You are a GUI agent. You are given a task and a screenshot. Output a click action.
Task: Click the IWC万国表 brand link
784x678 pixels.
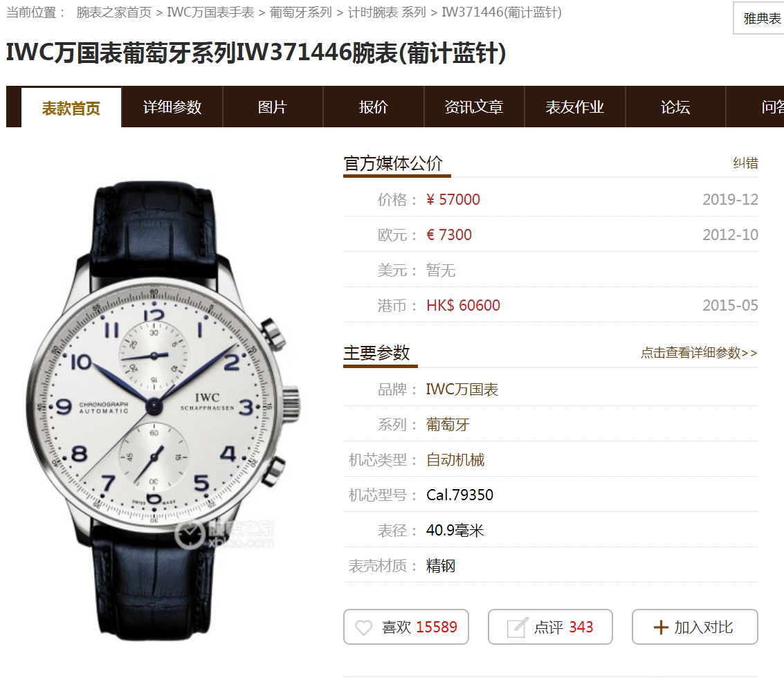coord(462,390)
